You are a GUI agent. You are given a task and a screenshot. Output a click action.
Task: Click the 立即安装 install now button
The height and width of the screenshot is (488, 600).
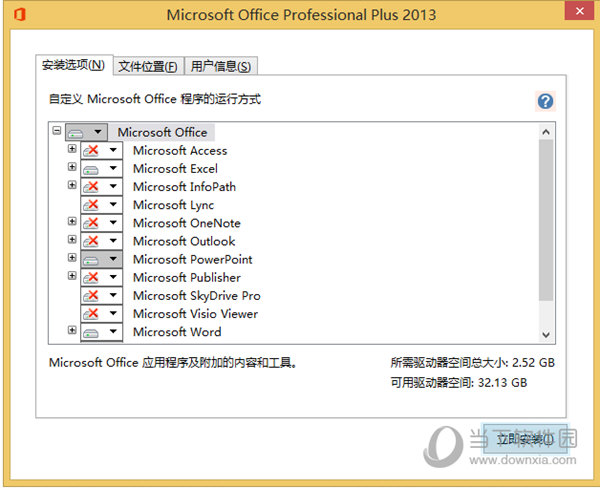pyautogui.click(x=525, y=439)
